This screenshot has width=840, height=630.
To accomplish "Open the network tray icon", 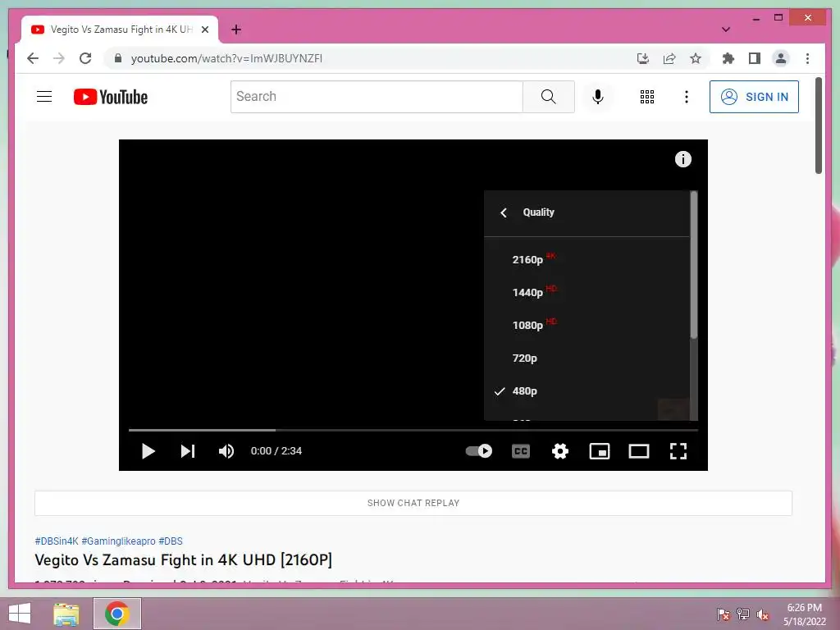I will pyautogui.click(x=743, y=614).
